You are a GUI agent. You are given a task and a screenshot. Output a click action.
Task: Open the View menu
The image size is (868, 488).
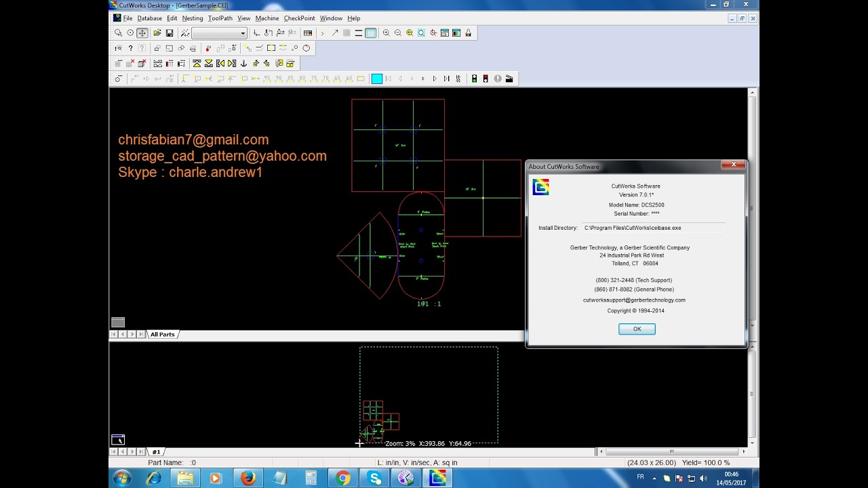coord(243,18)
